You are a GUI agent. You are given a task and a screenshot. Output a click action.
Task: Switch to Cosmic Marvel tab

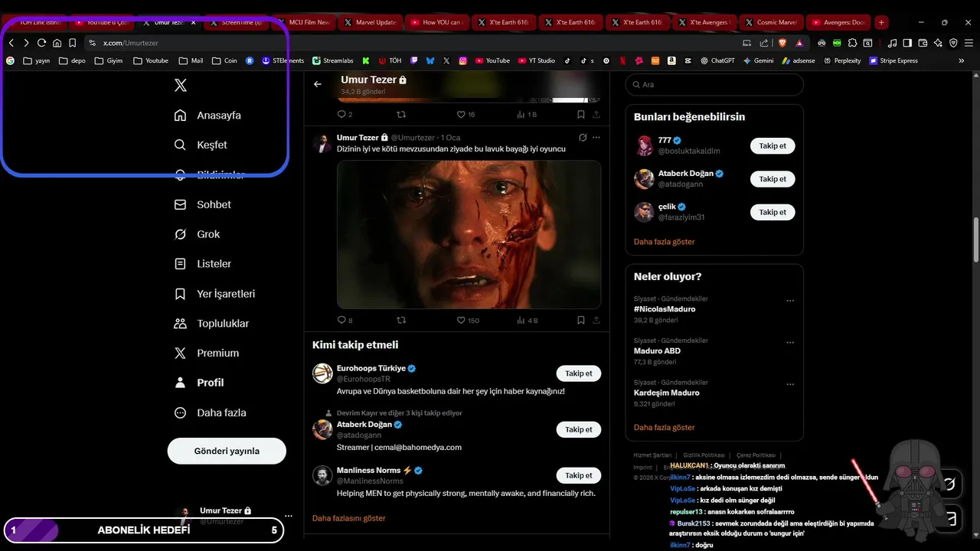771,22
